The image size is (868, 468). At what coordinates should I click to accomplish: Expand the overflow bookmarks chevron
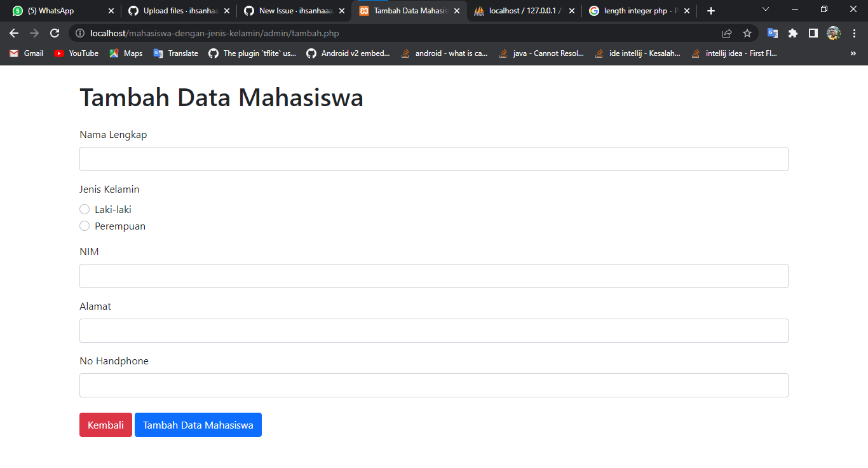pos(853,53)
